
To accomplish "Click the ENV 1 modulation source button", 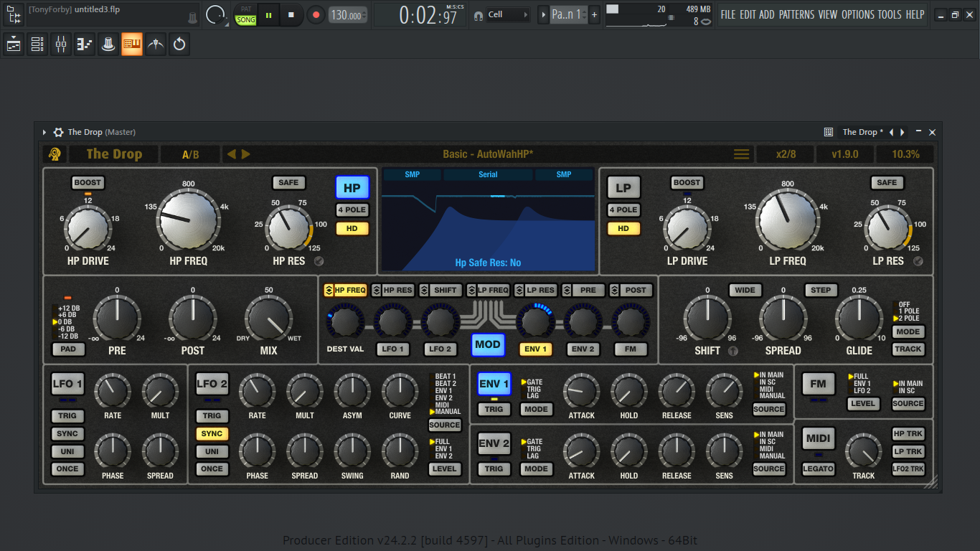I will (x=535, y=349).
